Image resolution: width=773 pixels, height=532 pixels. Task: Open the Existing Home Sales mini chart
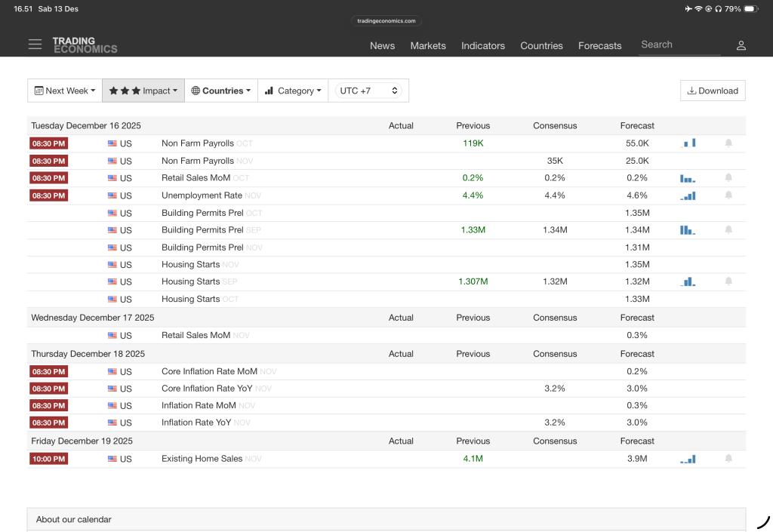point(688,459)
